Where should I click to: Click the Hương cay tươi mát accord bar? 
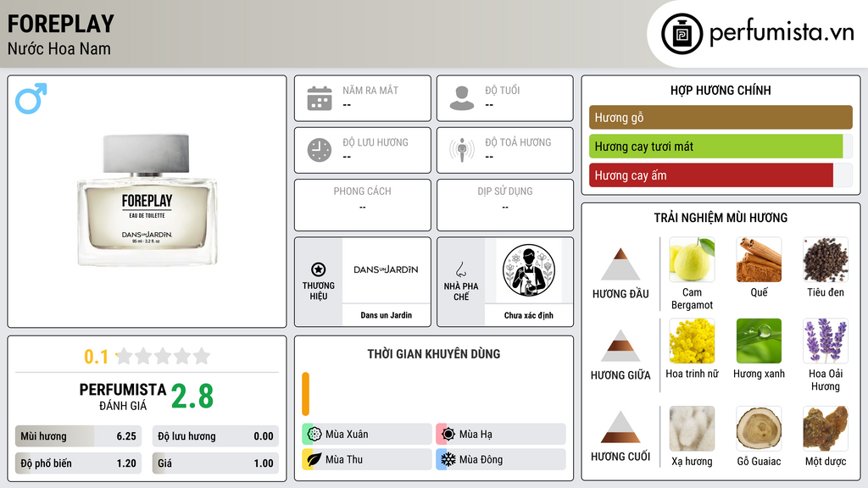pos(721,147)
